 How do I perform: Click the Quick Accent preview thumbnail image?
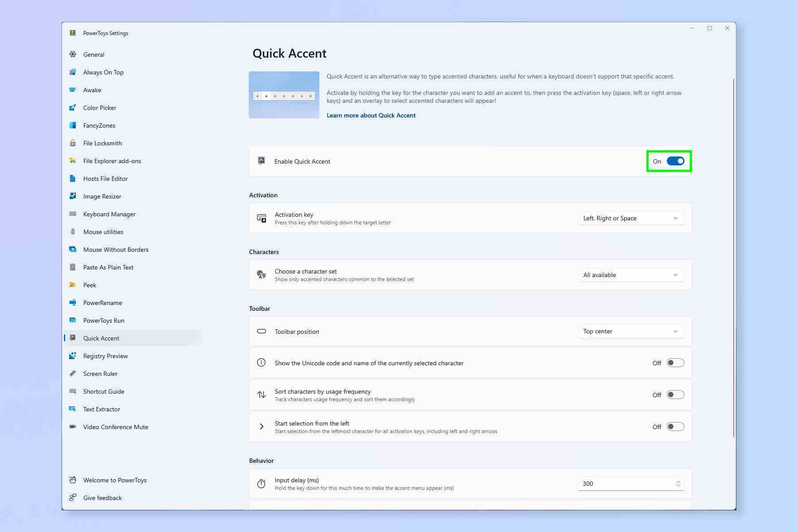point(284,95)
